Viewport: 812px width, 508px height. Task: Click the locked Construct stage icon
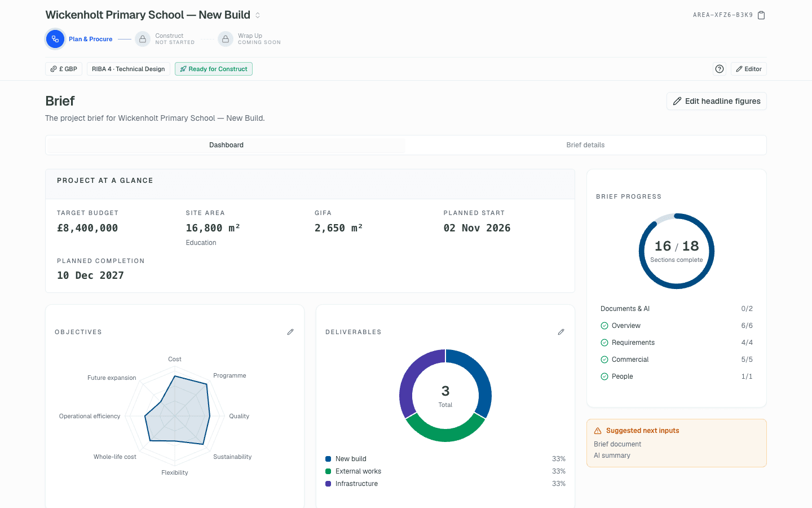tap(143, 39)
